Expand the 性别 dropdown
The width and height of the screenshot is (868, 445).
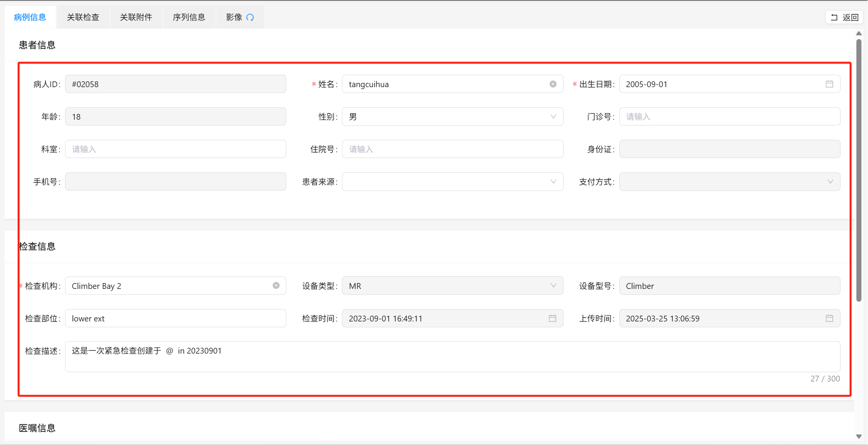click(x=553, y=117)
